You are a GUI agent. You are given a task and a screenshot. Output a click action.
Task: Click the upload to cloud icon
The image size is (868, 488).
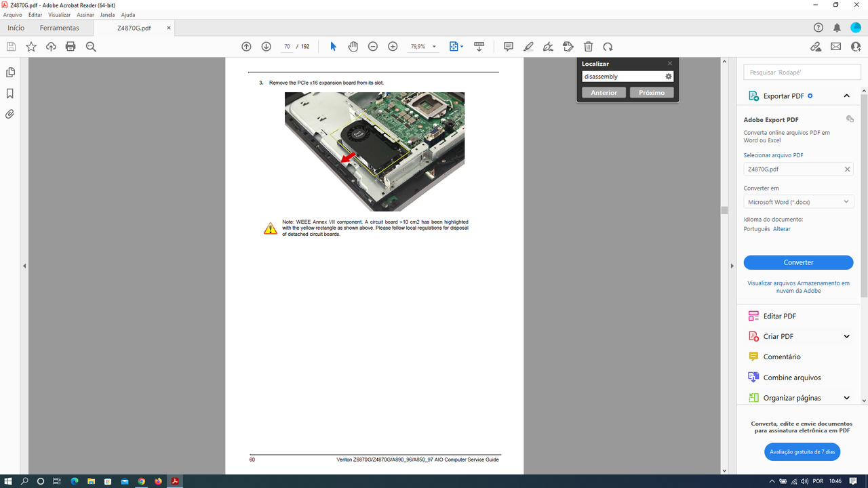point(51,47)
